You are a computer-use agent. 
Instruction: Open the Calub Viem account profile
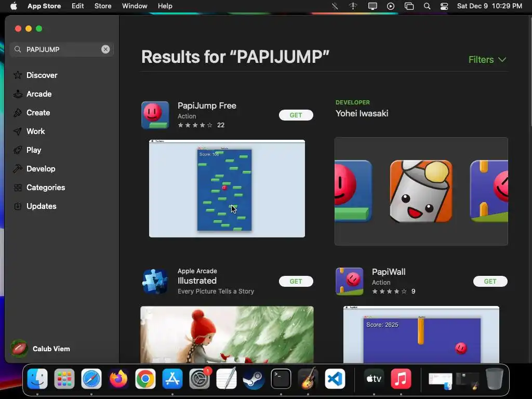(x=41, y=349)
